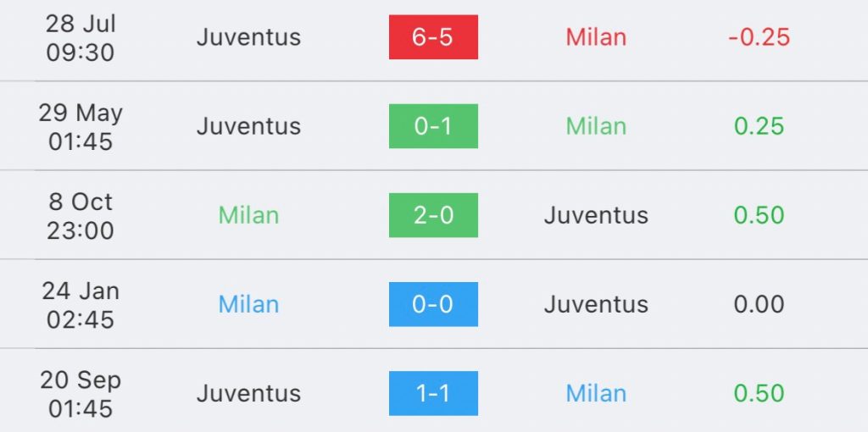Open the blue 1-1 score badge
Screen dimensions: 868x432
(x=433, y=393)
